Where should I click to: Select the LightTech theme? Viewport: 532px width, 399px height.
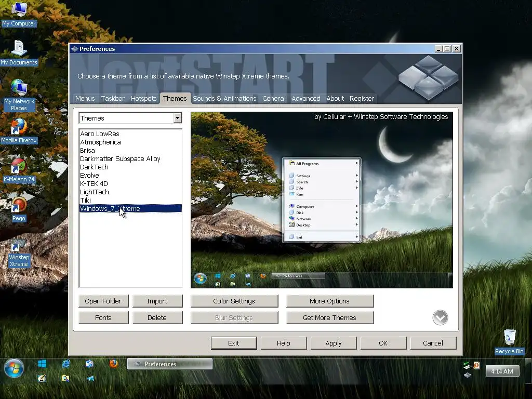click(x=130, y=192)
